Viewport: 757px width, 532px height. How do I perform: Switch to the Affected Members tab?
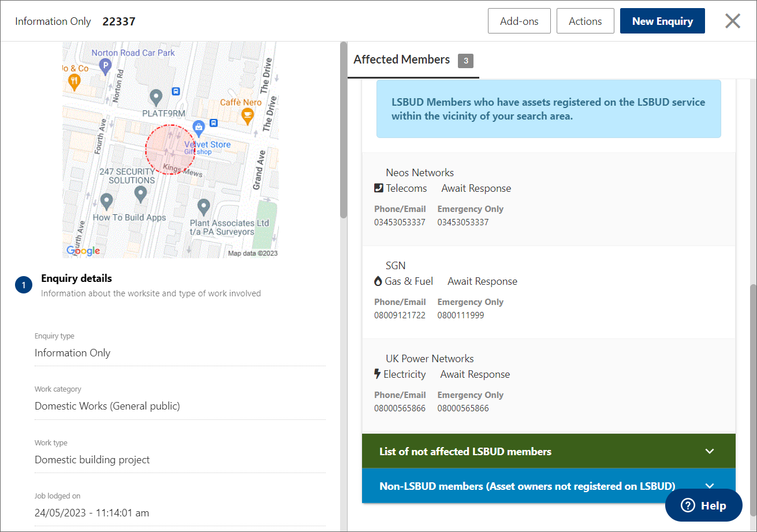402,59
